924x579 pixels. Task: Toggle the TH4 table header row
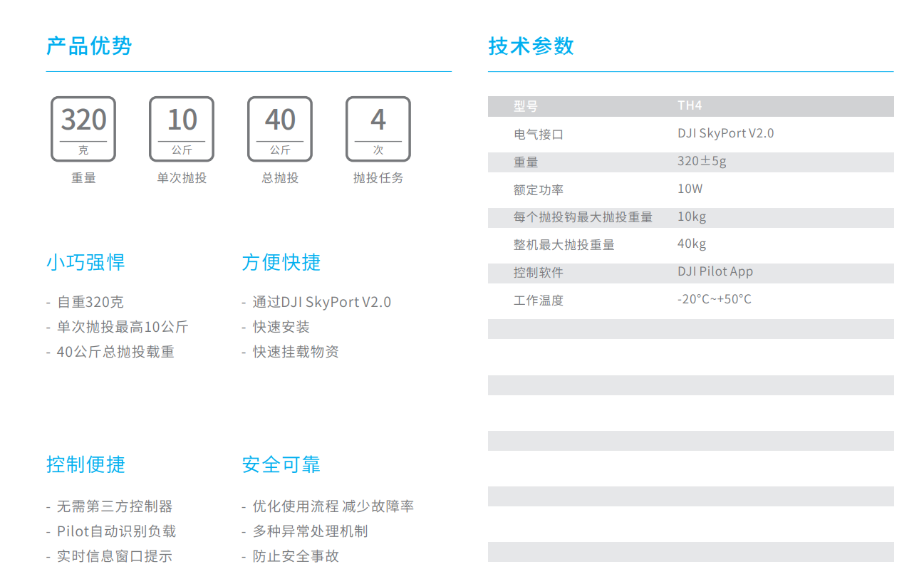pos(690,105)
